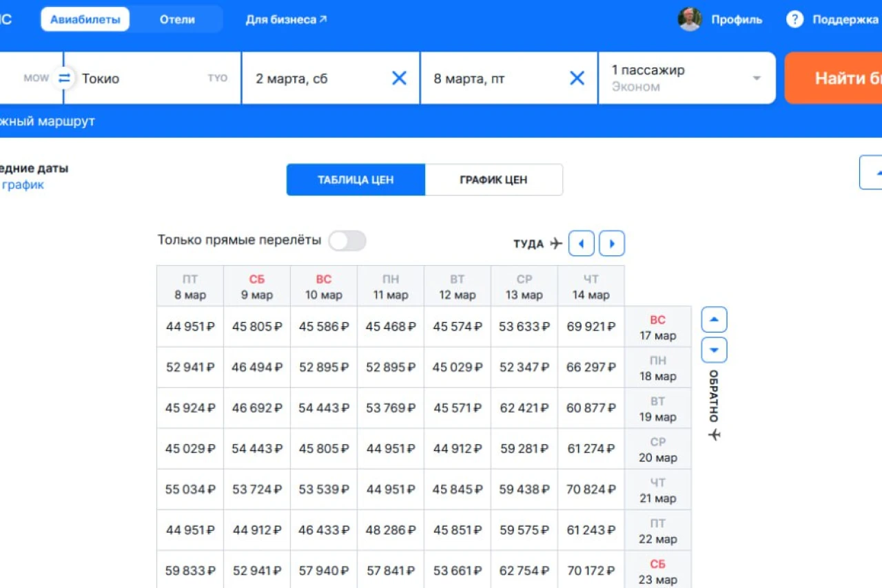Image resolution: width=882 pixels, height=588 pixels.
Task: Click the ЧТ 14 мар column header
Action: click(x=591, y=286)
